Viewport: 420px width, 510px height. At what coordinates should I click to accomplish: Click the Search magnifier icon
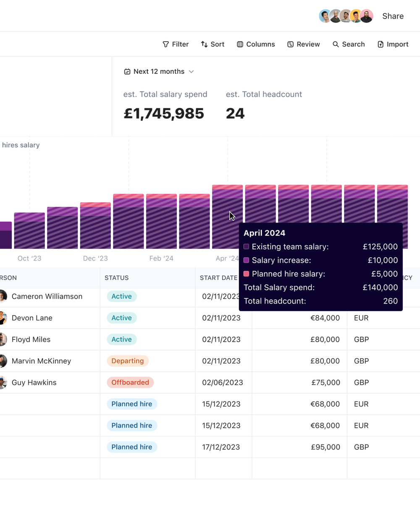336,44
